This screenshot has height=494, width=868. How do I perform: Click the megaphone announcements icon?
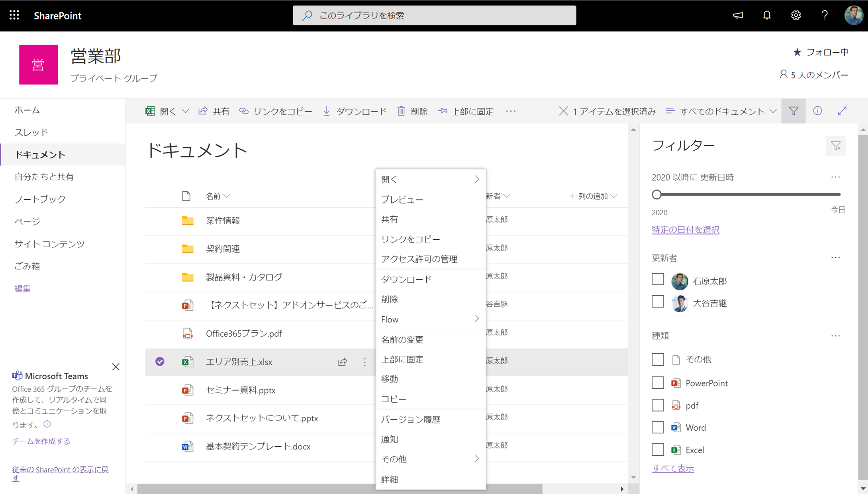point(738,15)
